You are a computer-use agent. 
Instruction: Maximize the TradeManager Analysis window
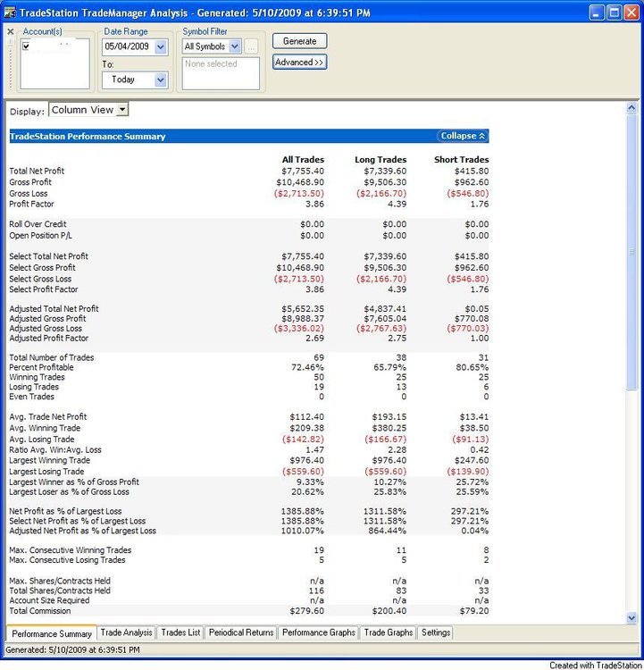click(x=615, y=13)
